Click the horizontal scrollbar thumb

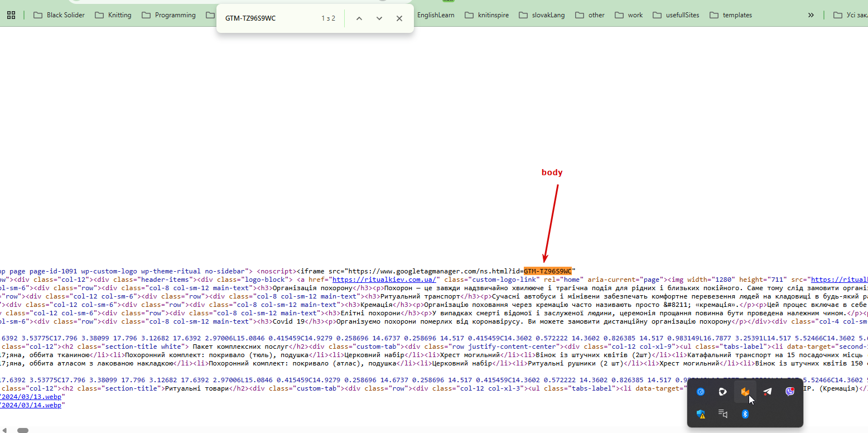[23, 430]
